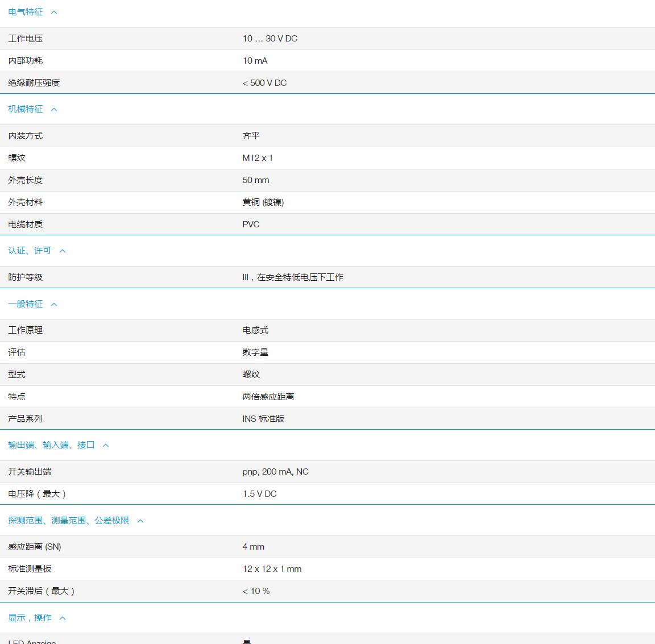The width and height of the screenshot is (655, 644).
Task: Click the 探测范围、测量范围、公差极限 heading text
Action: [69, 521]
